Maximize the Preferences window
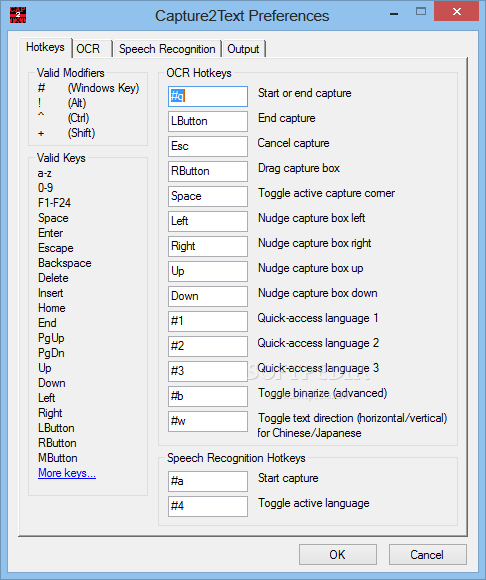Screen dimensions: 486x580 tap(421, 11)
